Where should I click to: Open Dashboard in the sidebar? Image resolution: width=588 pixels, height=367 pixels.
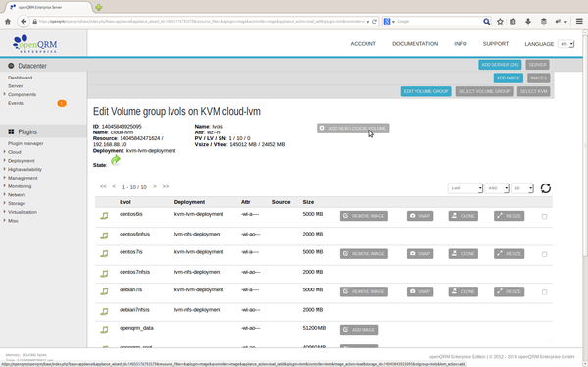tap(21, 78)
